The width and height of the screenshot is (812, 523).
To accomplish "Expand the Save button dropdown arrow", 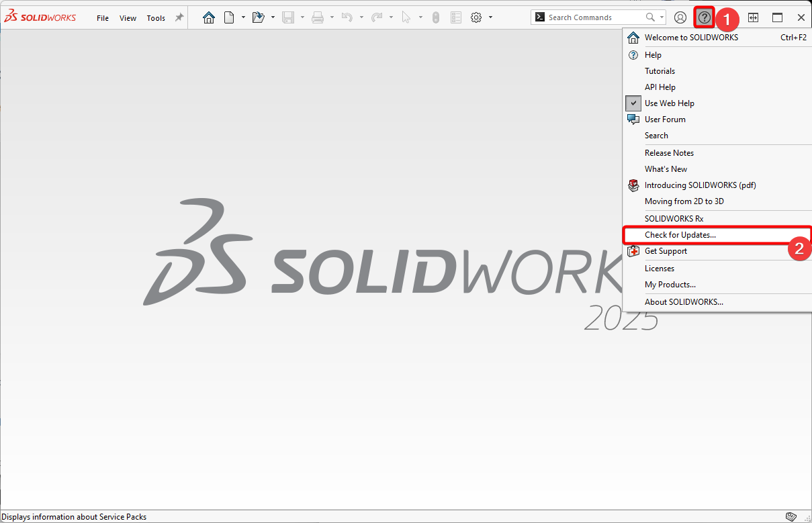I will (303, 17).
